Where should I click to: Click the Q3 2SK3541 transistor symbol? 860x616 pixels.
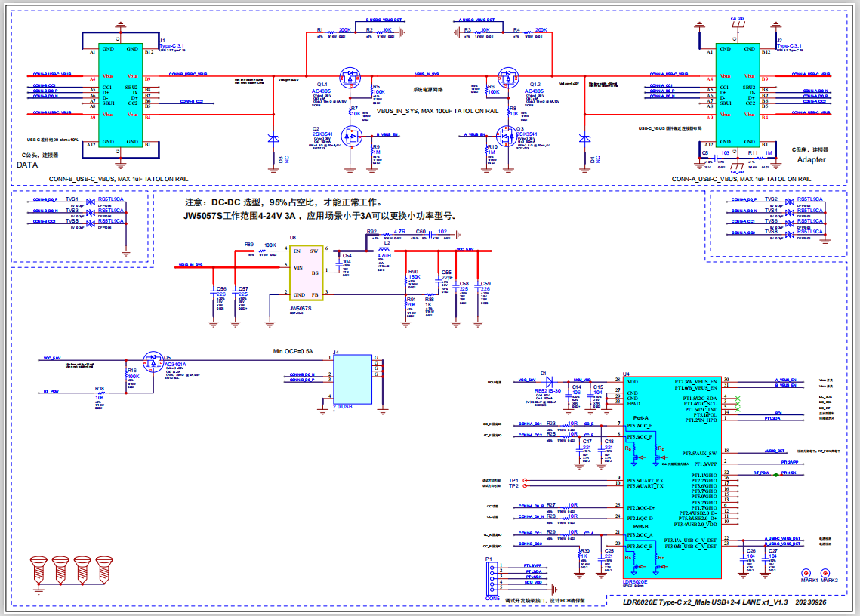tap(506, 135)
